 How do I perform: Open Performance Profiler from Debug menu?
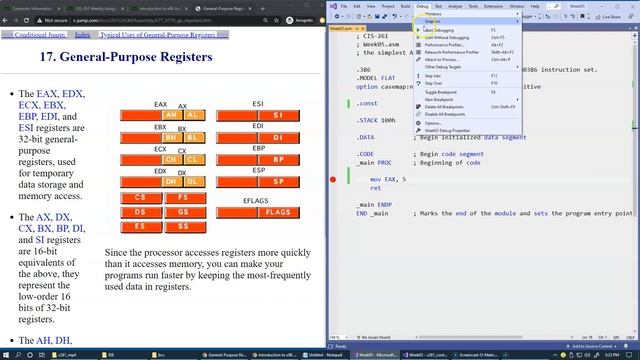point(467,45)
